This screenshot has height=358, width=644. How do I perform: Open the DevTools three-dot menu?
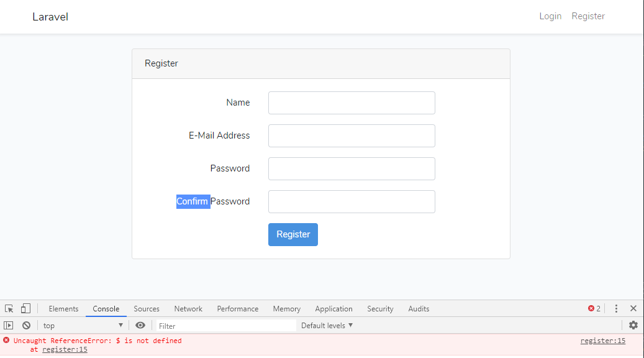pos(616,309)
